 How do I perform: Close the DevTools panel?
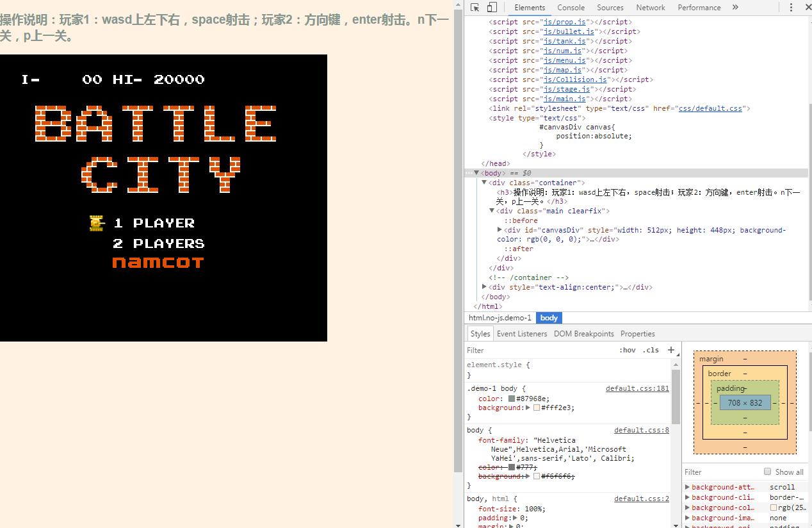pos(808,8)
